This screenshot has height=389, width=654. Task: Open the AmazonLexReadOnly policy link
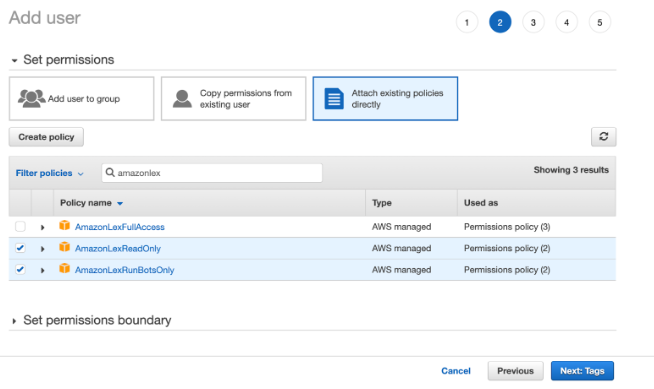[118, 248]
